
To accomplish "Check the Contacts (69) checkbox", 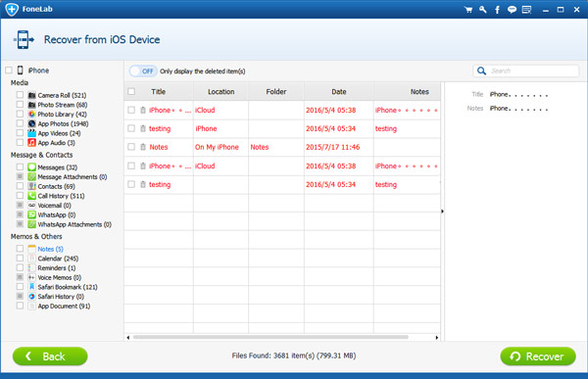I will (x=20, y=186).
